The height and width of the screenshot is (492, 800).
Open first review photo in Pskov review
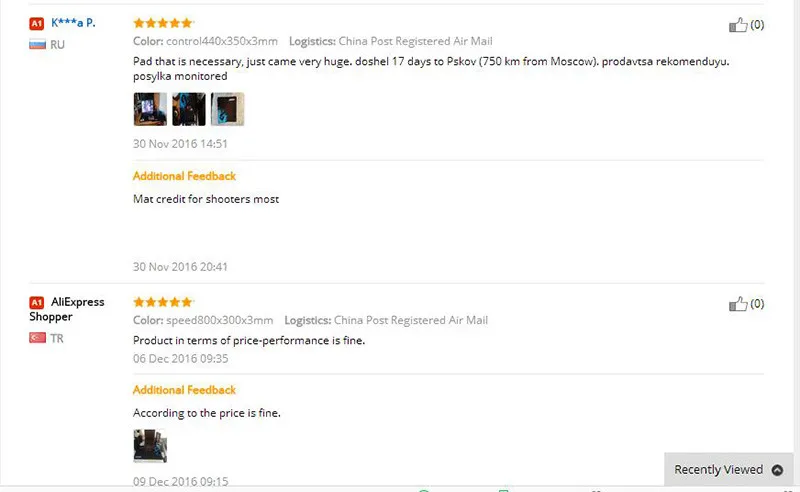(x=150, y=109)
